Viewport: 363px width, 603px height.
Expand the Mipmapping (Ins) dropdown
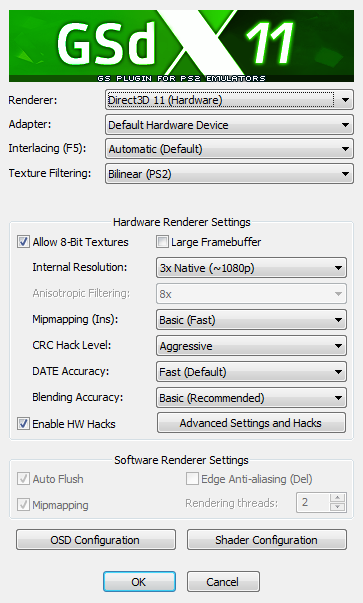coord(251,320)
